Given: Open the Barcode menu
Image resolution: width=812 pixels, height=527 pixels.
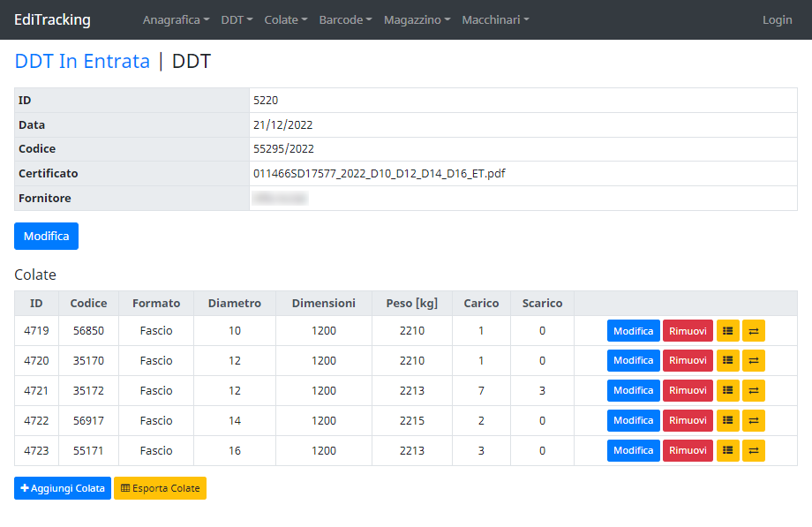Looking at the screenshot, I should [345, 19].
